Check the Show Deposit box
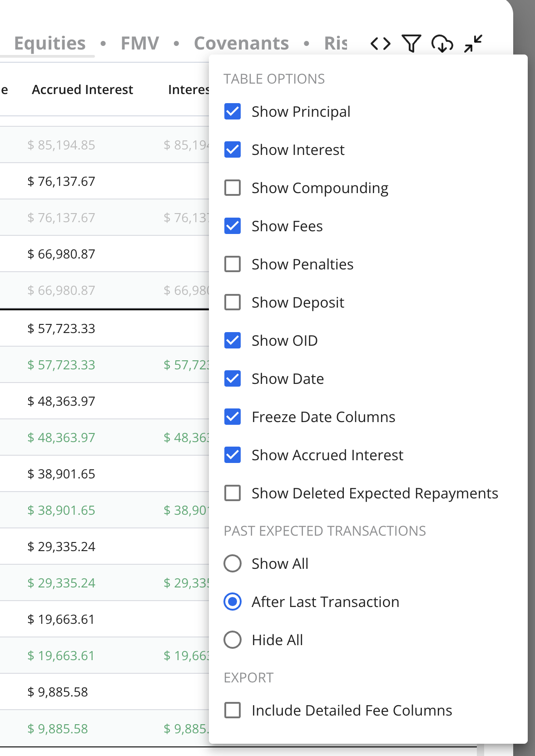The height and width of the screenshot is (756, 535). [233, 302]
